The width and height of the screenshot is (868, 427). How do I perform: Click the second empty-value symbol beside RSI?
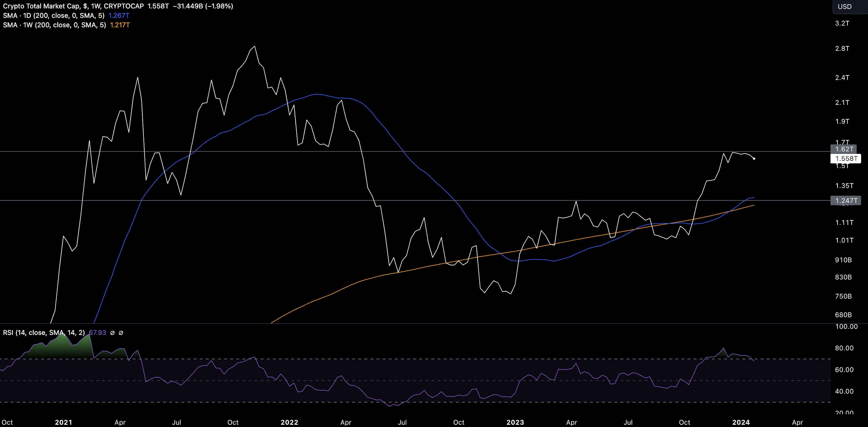(121, 333)
